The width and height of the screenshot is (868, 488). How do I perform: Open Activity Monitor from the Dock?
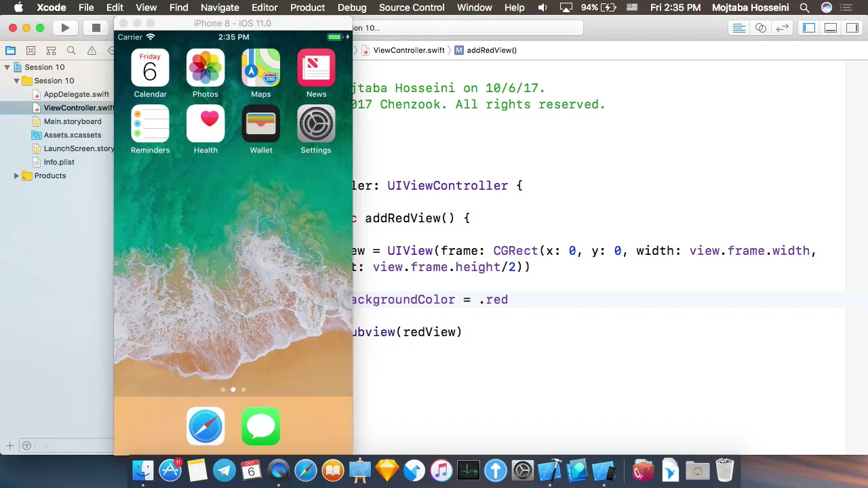469,470
